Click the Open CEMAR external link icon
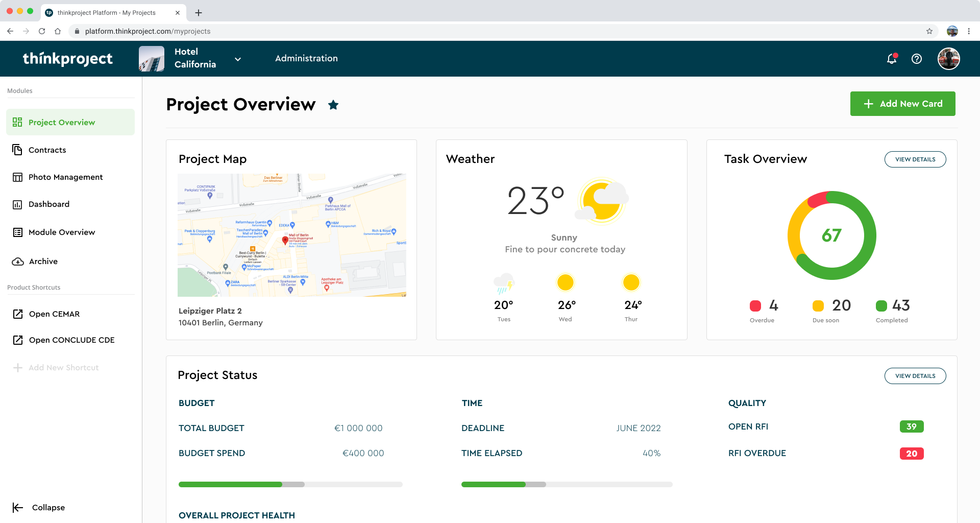980x523 pixels. tap(17, 314)
